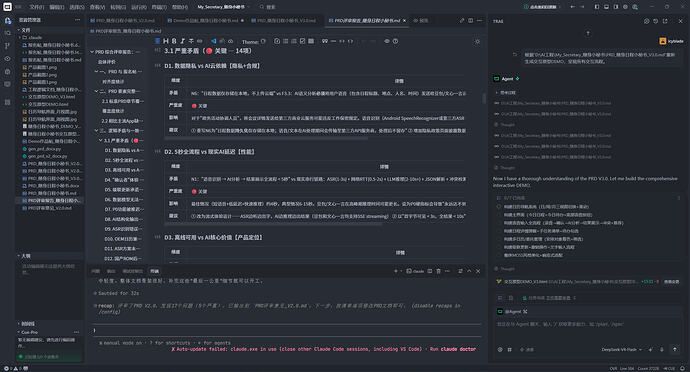Image resolution: width=690 pixels, height=372 pixels.
Task: Insert a blockquote with the quote icon
Action: point(325,41)
